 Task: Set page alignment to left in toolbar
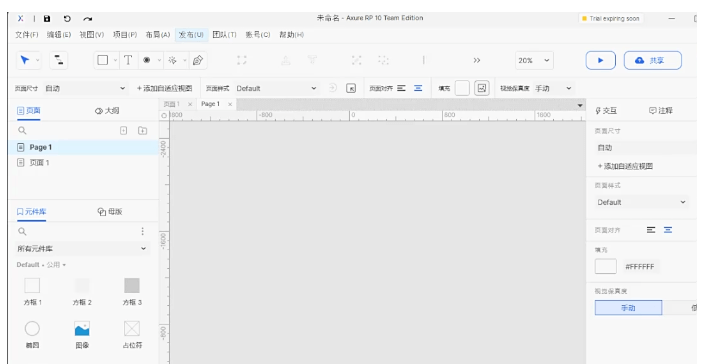401,88
